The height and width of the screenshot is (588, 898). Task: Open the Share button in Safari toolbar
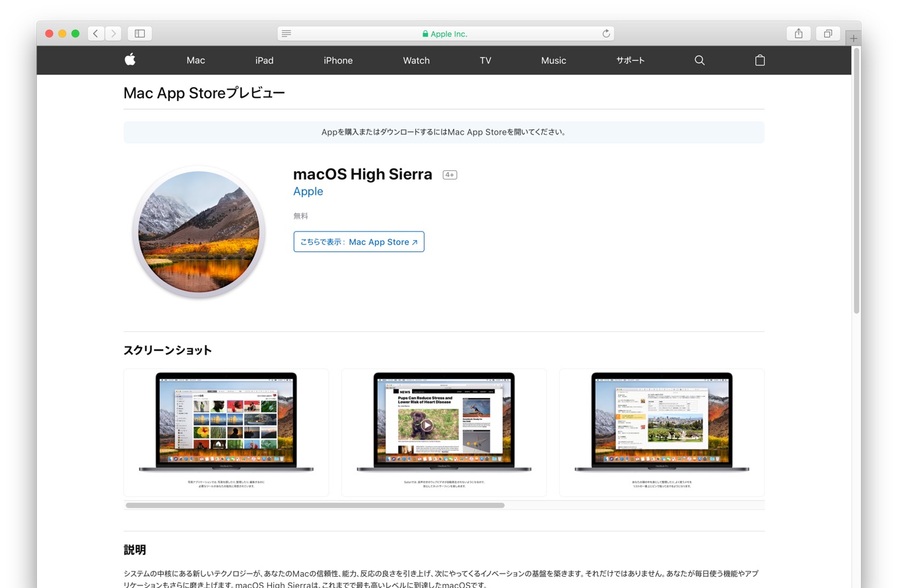[x=798, y=34]
